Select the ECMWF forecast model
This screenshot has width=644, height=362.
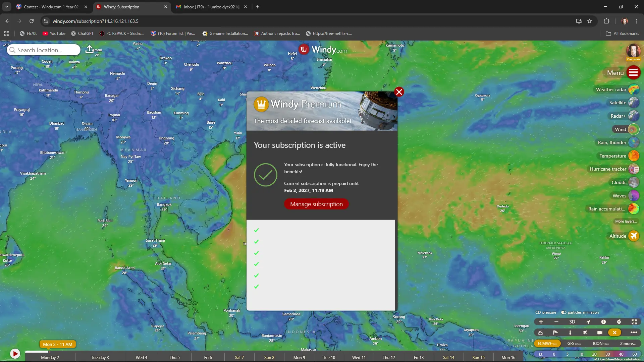tap(547, 344)
